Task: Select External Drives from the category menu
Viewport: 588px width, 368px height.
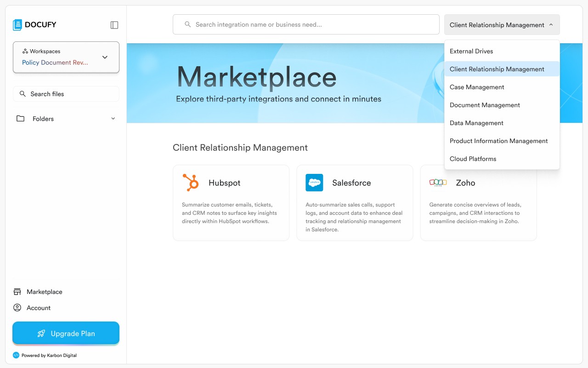Action: coord(502,51)
